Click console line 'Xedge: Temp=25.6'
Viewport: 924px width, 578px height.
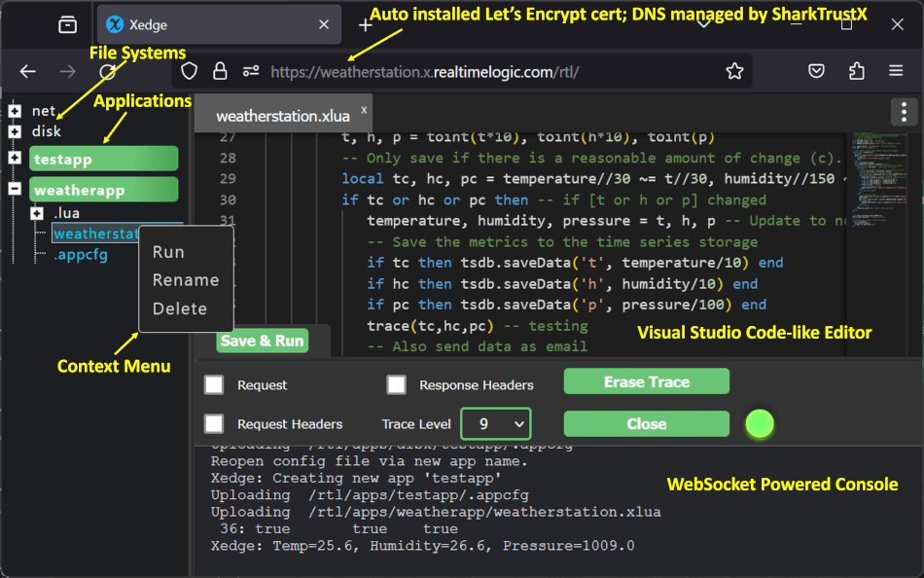click(422, 546)
